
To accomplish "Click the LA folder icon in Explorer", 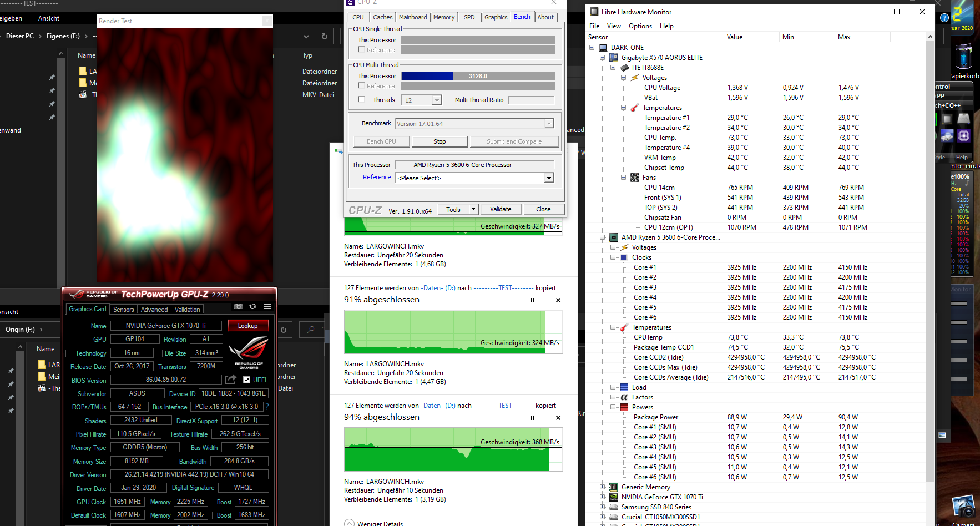I will click(83, 71).
